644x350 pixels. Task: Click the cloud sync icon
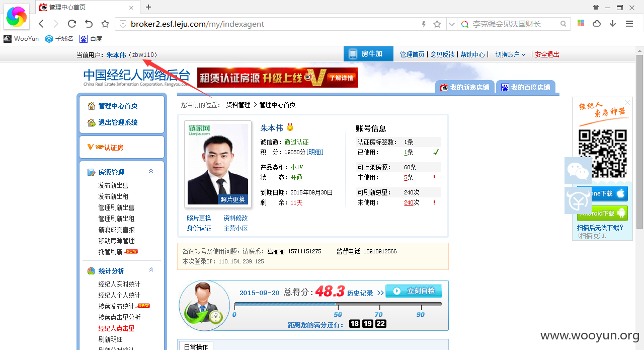(x=597, y=24)
